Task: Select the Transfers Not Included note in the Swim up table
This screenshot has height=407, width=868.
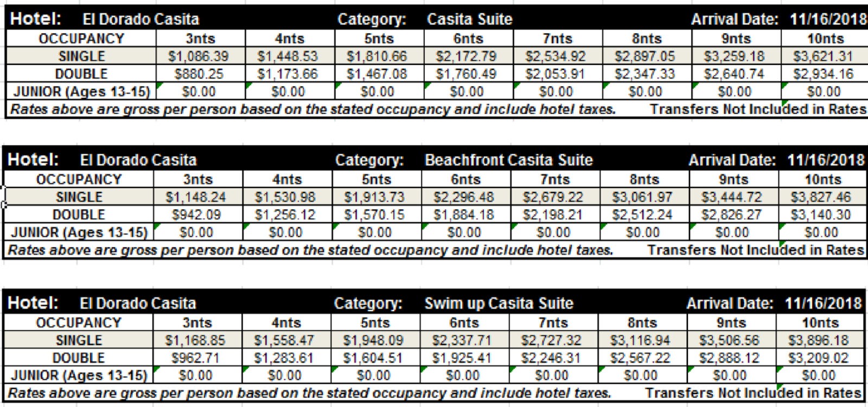Action: 754,393
